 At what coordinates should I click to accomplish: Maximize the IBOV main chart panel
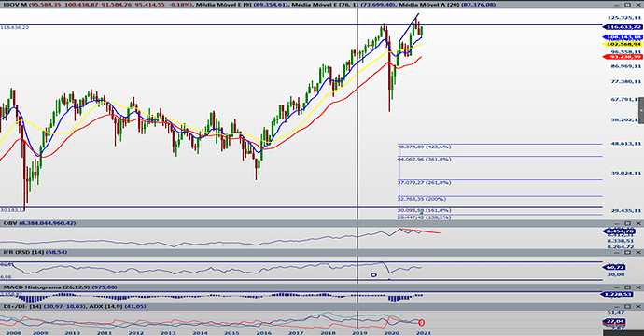click(x=627, y=5)
